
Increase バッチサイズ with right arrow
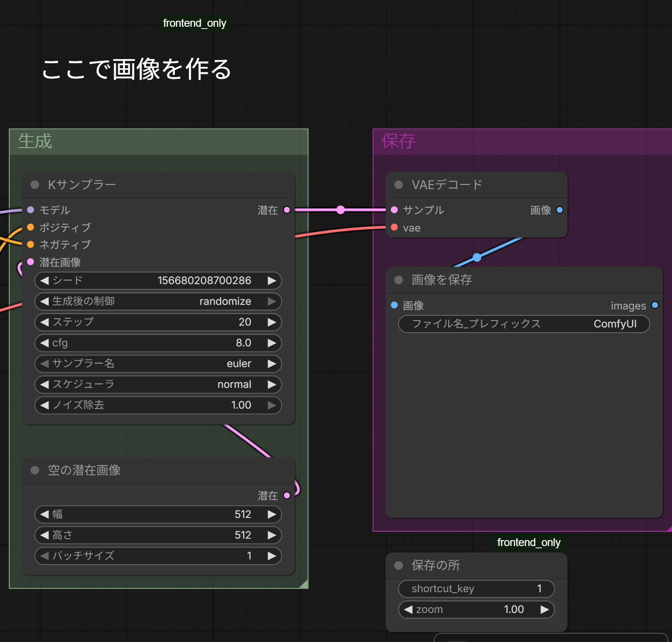tap(272, 556)
